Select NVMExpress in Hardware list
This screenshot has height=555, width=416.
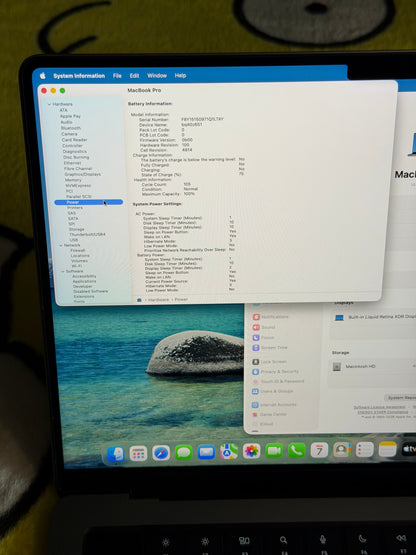point(78,185)
